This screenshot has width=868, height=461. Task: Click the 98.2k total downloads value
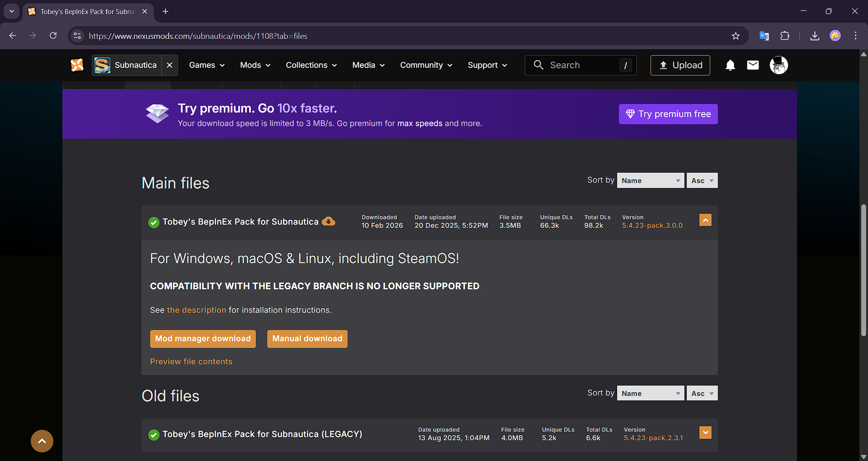coord(594,226)
